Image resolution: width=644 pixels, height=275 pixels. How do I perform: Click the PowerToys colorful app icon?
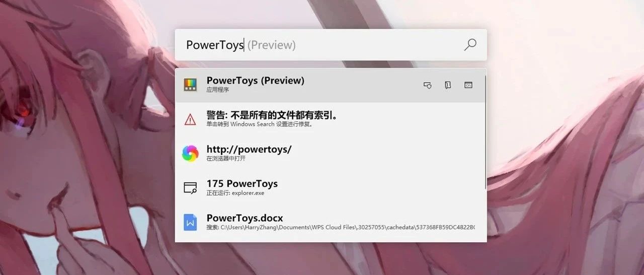pos(190,85)
